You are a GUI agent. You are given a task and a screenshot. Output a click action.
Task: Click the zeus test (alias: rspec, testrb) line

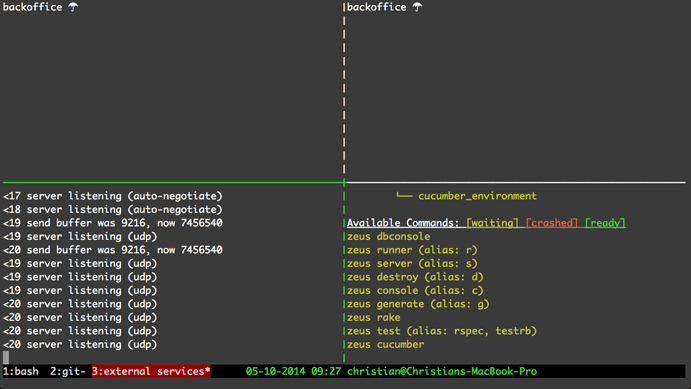tap(442, 331)
